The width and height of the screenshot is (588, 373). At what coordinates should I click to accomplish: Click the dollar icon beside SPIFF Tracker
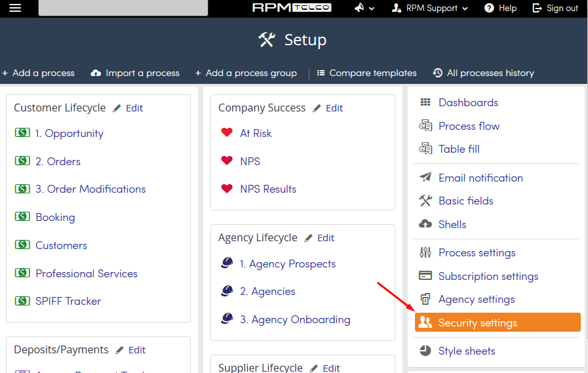click(x=22, y=301)
